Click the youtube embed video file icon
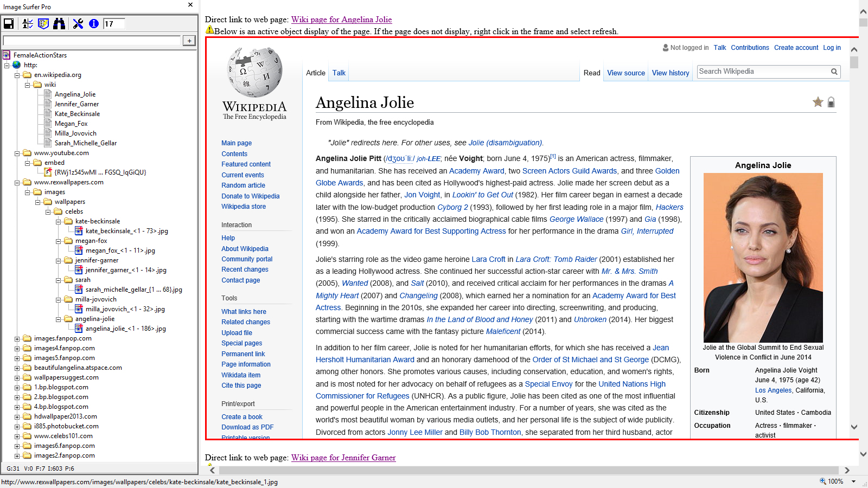868x488 pixels. (48, 172)
